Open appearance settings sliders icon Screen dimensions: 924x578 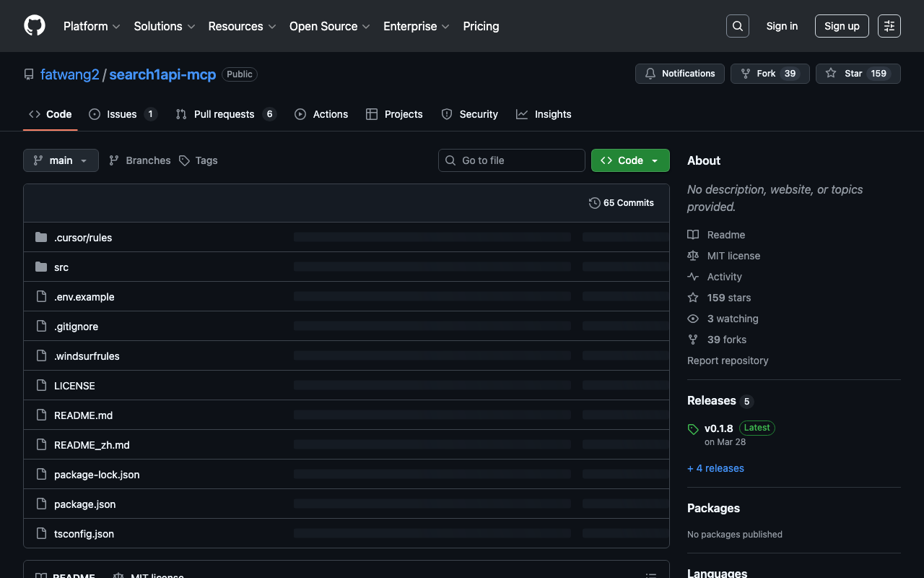(889, 26)
